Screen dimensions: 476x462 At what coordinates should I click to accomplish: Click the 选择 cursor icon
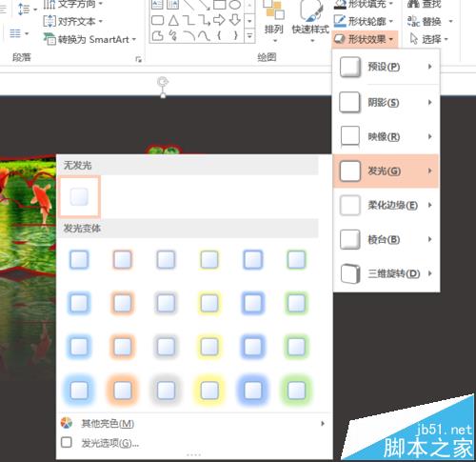point(414,39)
